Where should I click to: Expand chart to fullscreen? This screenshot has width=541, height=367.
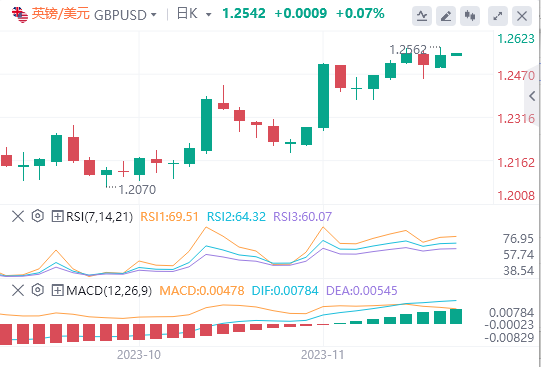[498, 16]
